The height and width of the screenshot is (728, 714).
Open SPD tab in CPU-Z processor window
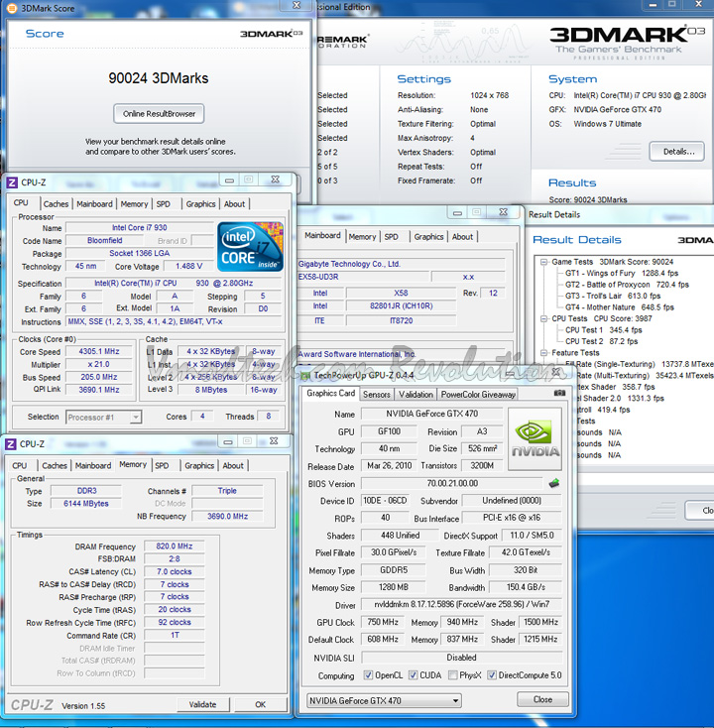click(x=163, y=204)
